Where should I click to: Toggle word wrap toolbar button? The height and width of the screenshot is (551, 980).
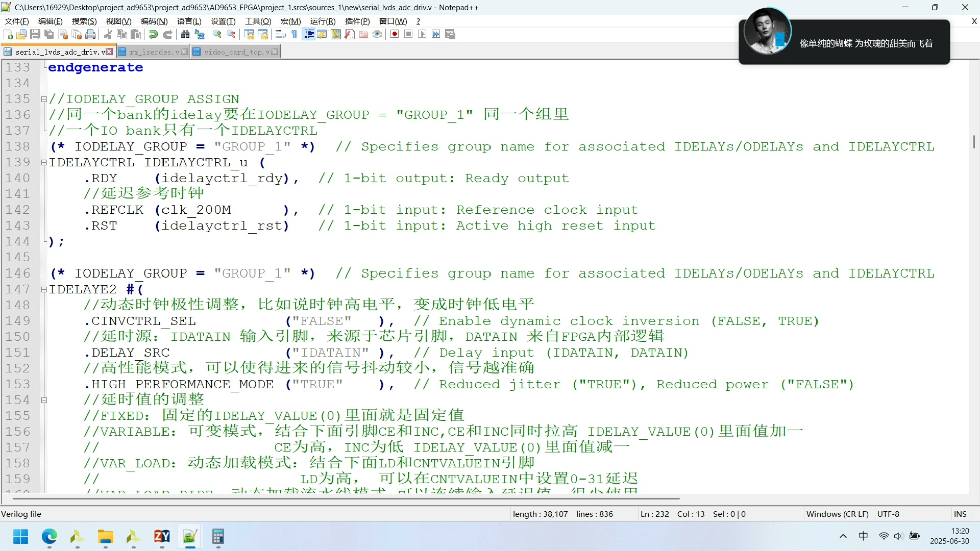(280, 34)
